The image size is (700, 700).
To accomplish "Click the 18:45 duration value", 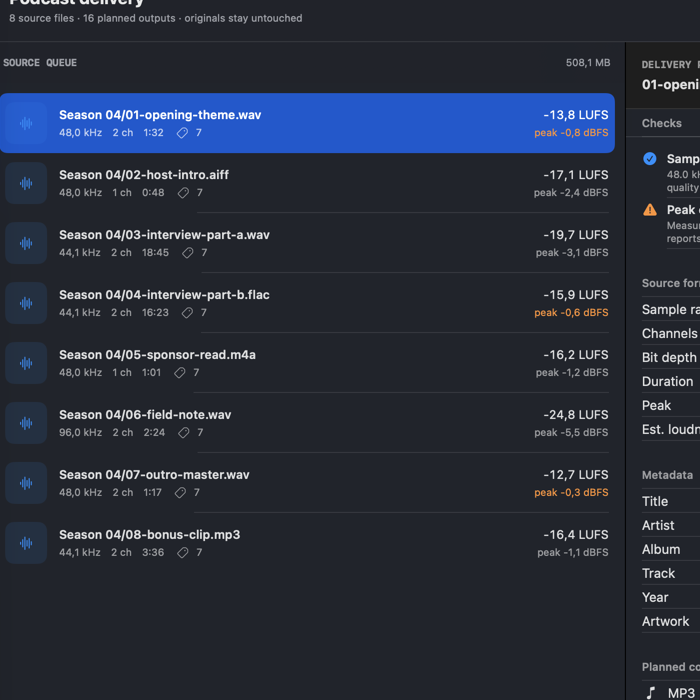I will [155, 253].
